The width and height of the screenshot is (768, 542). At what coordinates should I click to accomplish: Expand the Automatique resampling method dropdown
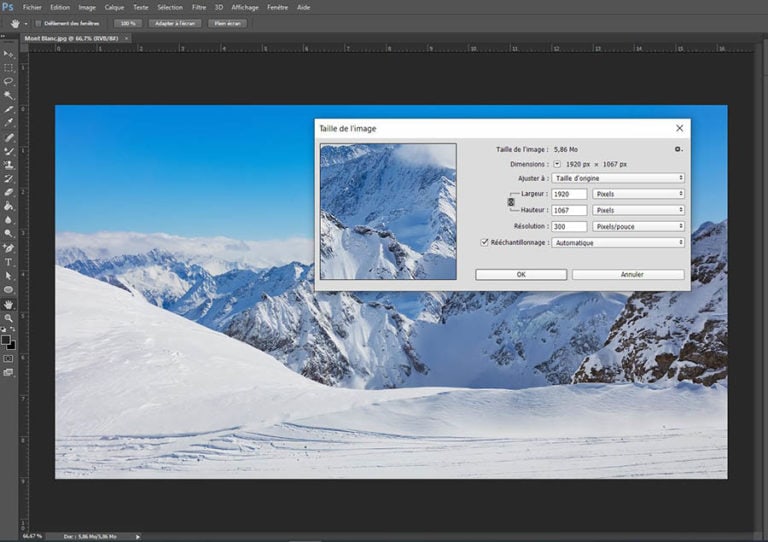618,242
